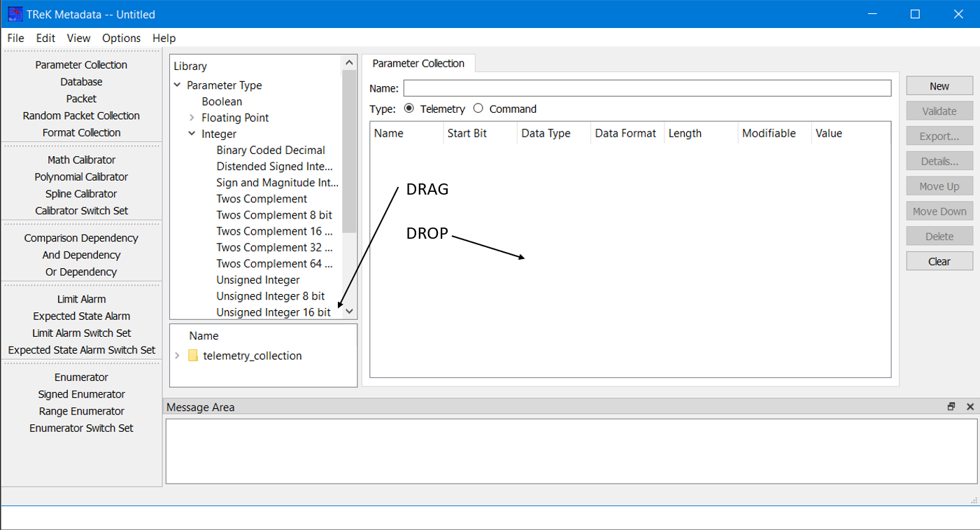Click the telemetry_collection folder icon
The width and height of the screenshot is (980, 530).
[x=194, y=356]
